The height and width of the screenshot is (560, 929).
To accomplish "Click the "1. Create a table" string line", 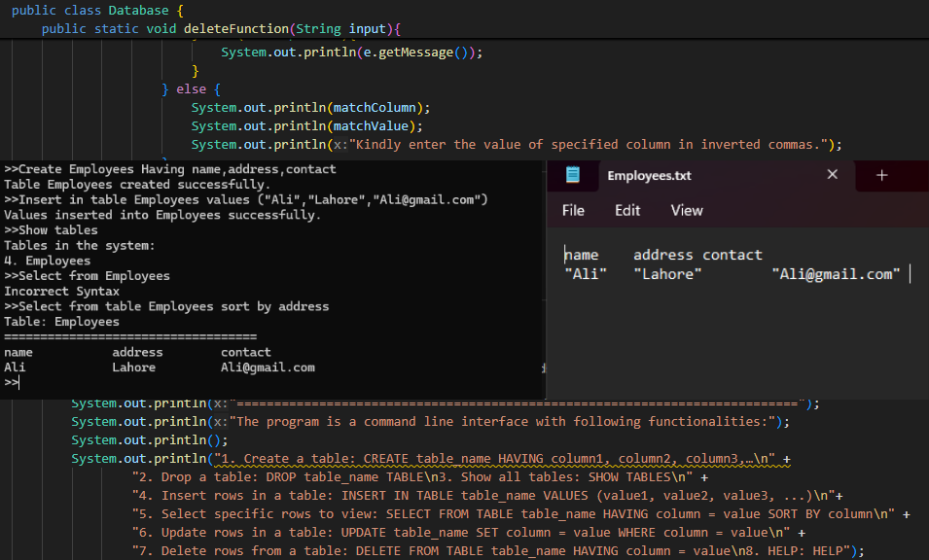I will (431, 459).
